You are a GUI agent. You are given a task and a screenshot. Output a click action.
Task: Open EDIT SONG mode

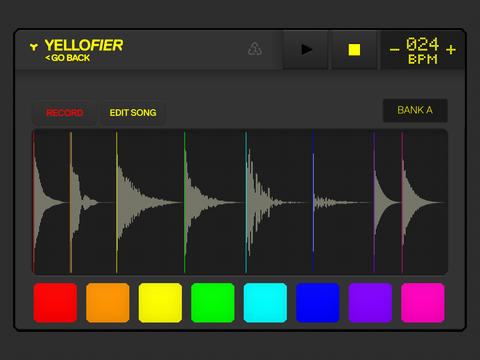133,113
